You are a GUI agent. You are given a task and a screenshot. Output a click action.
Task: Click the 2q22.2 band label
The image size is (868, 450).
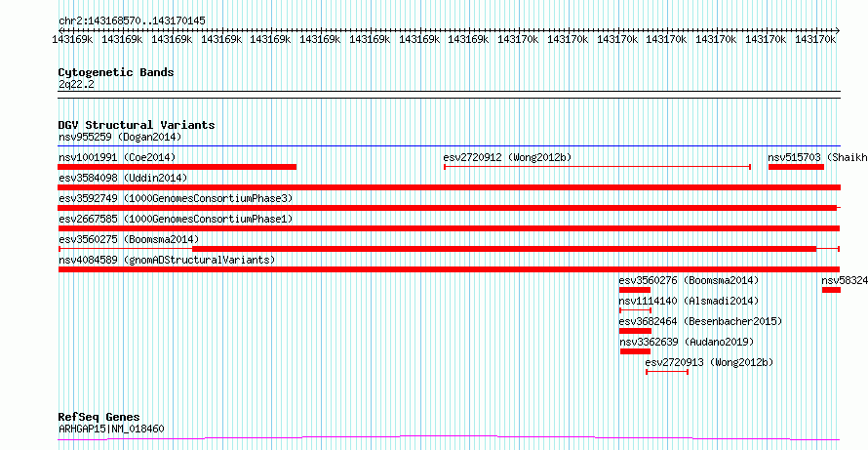coord(76,84)
